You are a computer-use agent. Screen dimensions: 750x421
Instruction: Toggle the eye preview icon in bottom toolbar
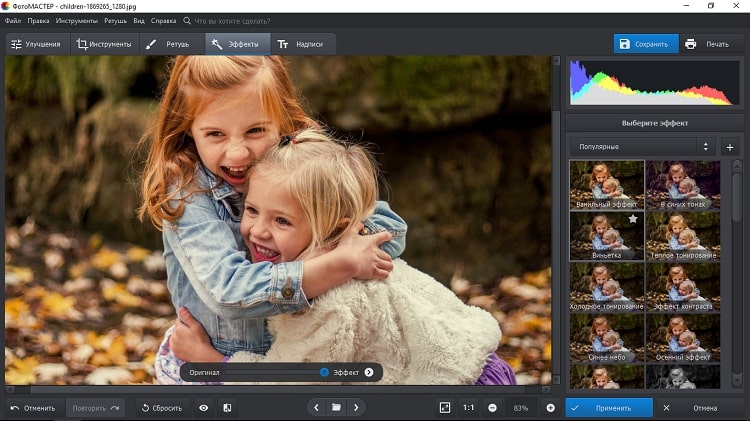click(204, 408)
